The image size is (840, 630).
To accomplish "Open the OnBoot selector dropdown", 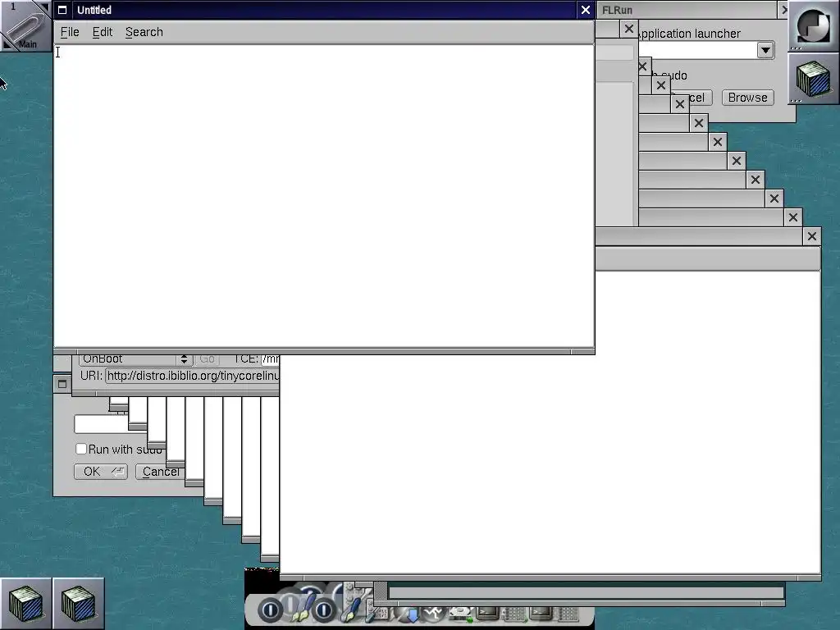I will click(135, 359).
